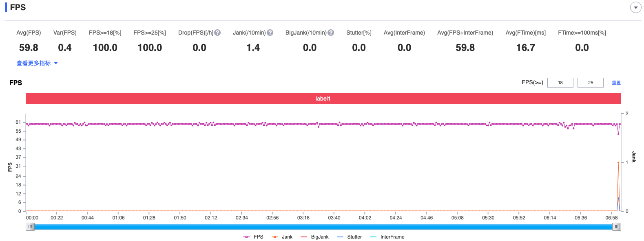Toggle FPS series in chart legend
644x241 pixels.
(x=253, y=237)
